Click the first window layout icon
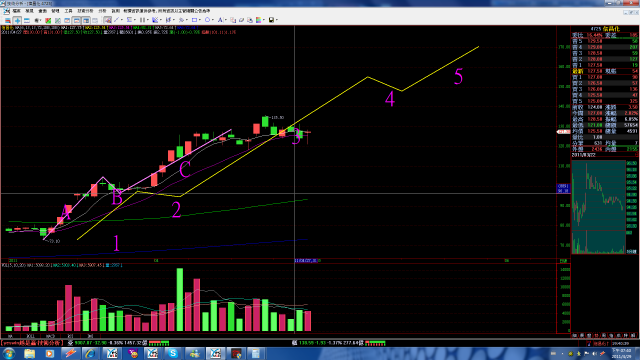This screenshot has width=640, height=360. (67, 20)
